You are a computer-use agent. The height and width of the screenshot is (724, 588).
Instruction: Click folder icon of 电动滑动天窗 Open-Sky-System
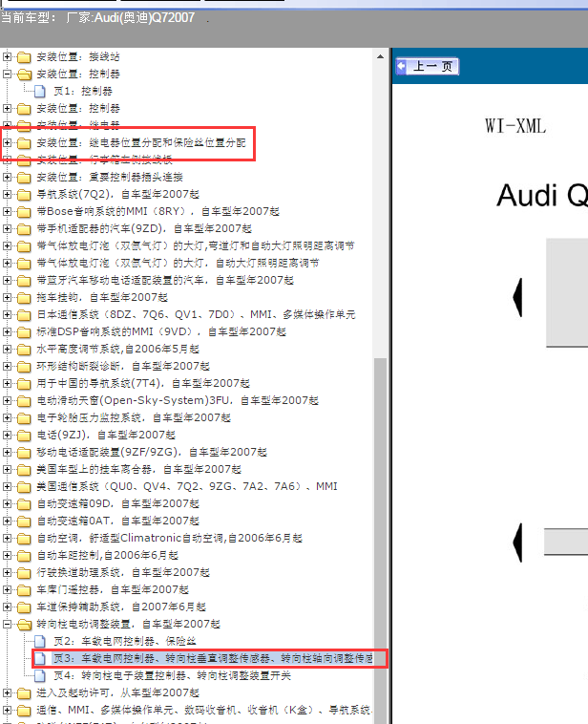24,401
